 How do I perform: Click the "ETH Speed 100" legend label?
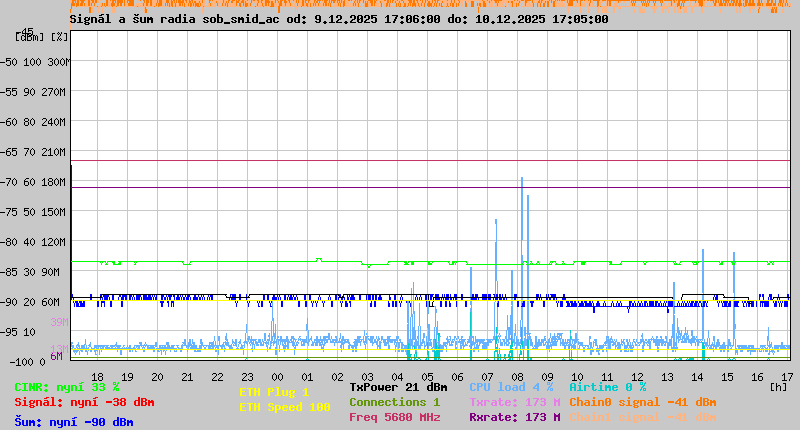pyautogui.click(x=285, y=408)
